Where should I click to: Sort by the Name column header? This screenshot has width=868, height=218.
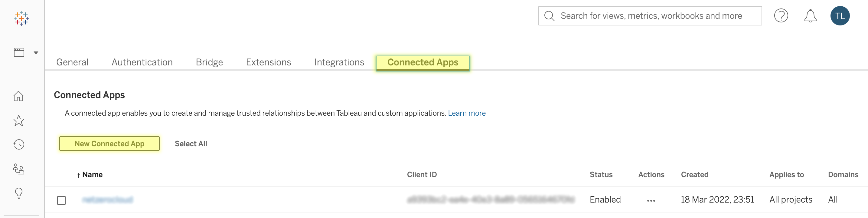(x=92, y=174)
